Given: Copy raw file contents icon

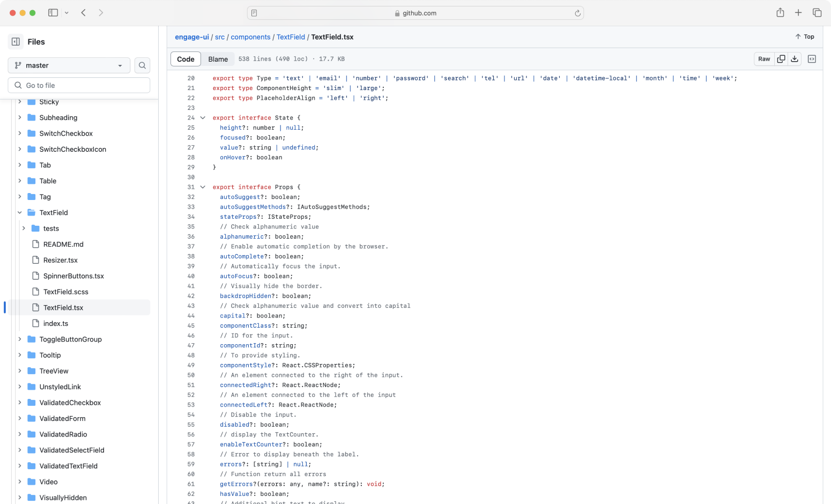Looking at the screenshot, I should point(781,59).
